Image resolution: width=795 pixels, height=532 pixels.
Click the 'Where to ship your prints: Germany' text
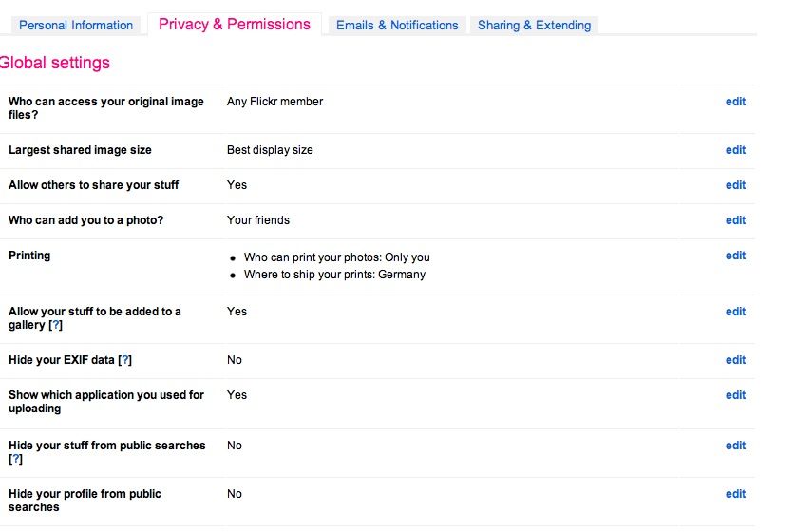coord(334,275)
